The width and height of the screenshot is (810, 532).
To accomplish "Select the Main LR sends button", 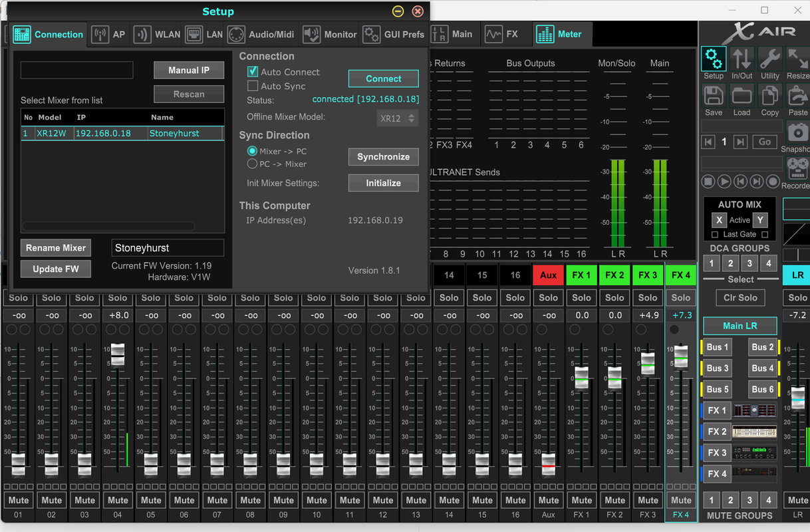I will click(x=740, y=326).
